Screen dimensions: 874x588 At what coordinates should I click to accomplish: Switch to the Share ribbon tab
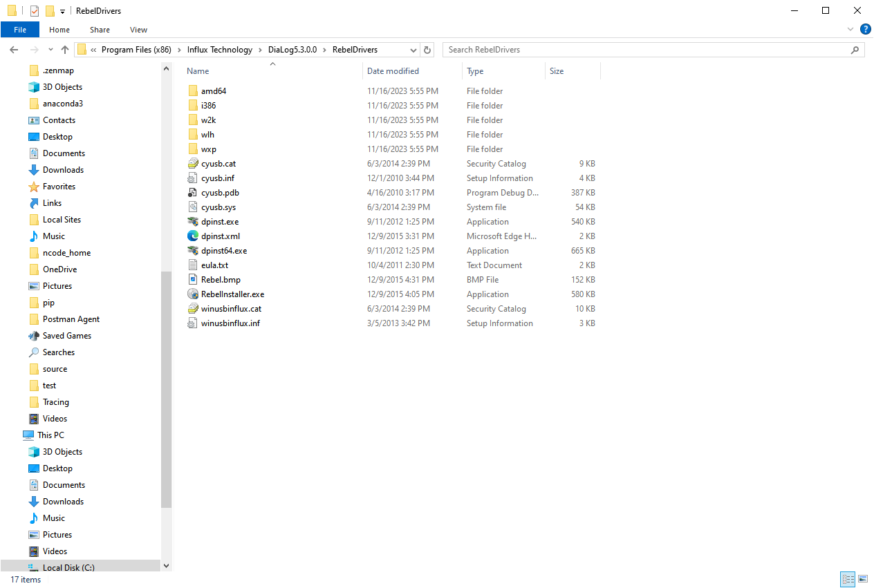pyautogui.click(x=100, y=30)
